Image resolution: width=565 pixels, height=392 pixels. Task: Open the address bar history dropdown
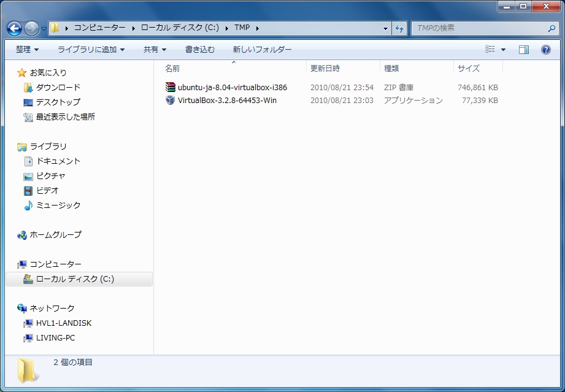pyautogui.click(x=385, y=28)
